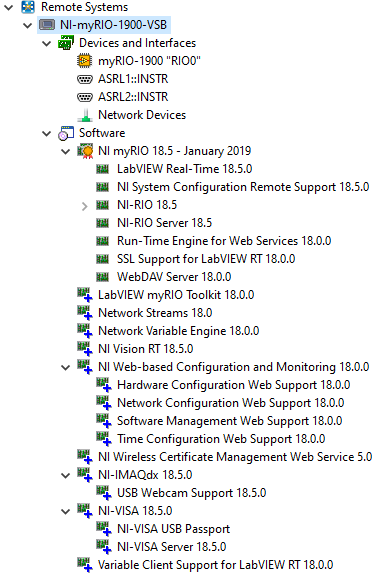Click the NI Wireless Certificate Management icon
384x576 pixels.
tap(85, 457)
